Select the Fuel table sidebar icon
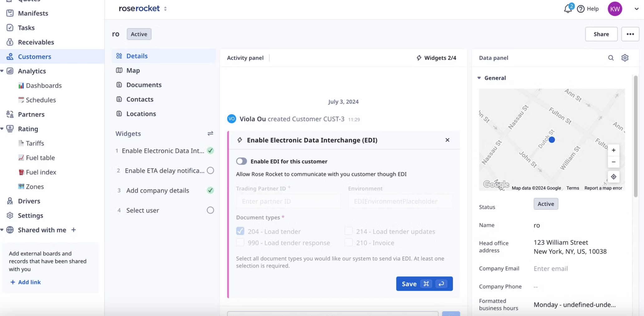Screen dimensions: 644x316 click(21, 158)
